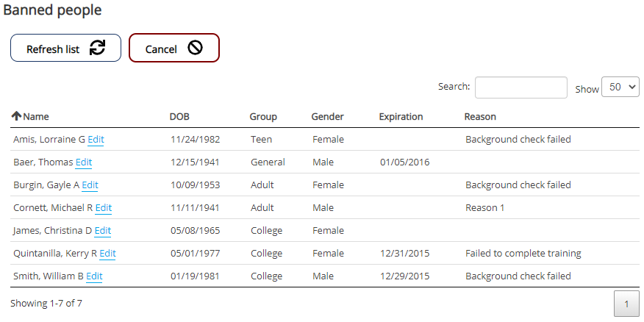Focus the Search input field
The height and width of the screenshot is (322, 644).
(x=520, y=87)
